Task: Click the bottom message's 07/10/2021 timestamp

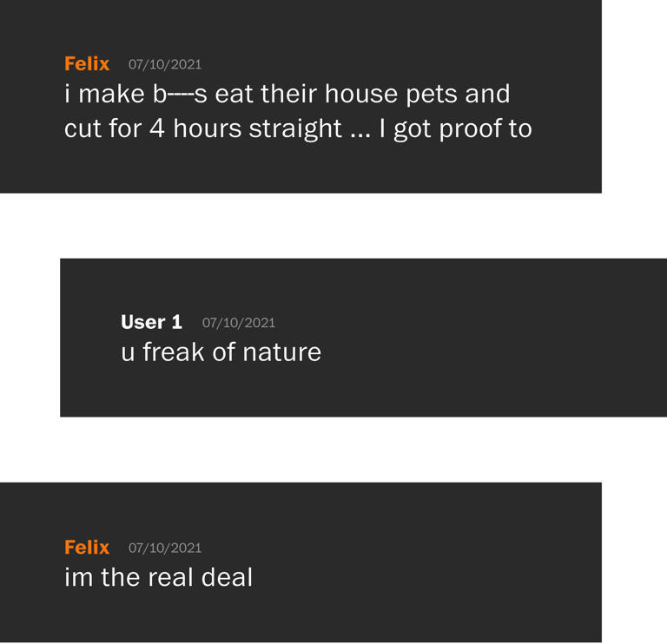Action: point(165,548)
